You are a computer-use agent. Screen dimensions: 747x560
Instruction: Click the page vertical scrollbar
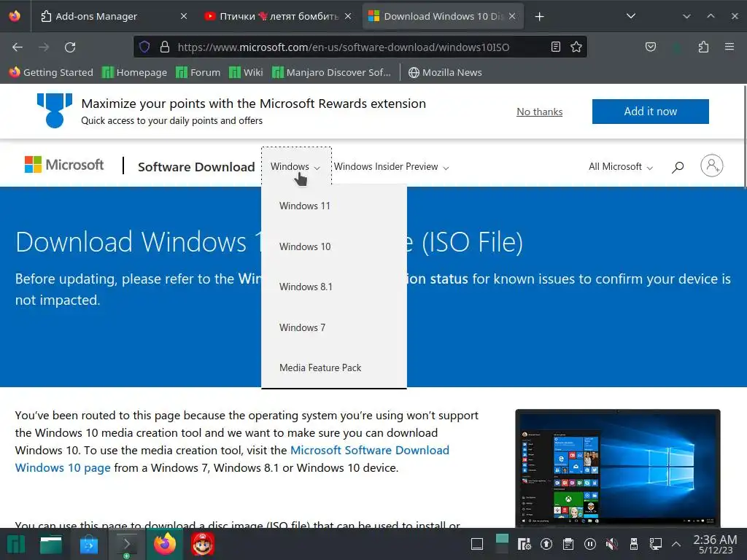click(744, 136)
